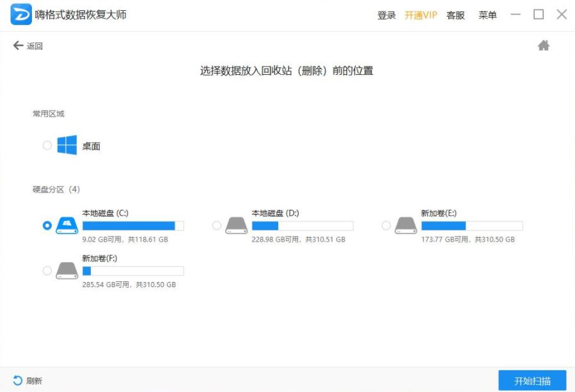Click the local disk C: drive icon

67,226
